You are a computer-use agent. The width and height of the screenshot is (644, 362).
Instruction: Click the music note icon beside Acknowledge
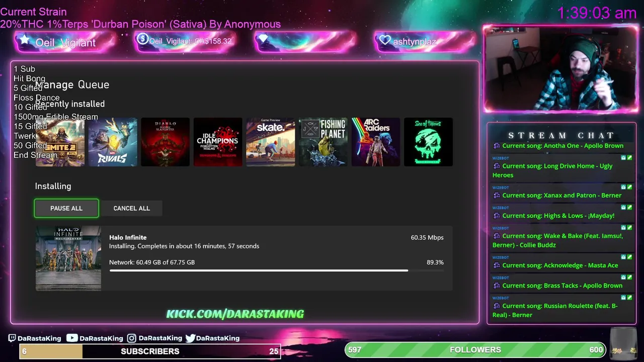(497, 265)
